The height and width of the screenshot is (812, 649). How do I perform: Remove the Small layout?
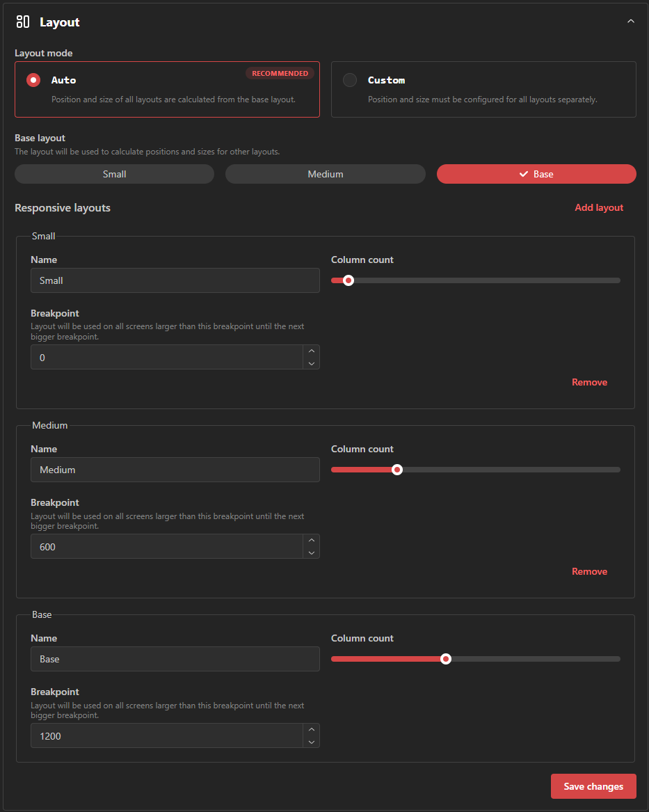(589, 382)
